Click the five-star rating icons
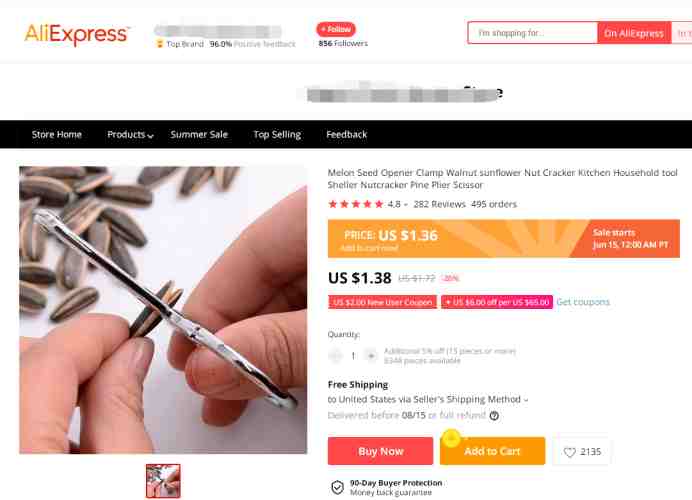692x500 pixels. [356, 204]
